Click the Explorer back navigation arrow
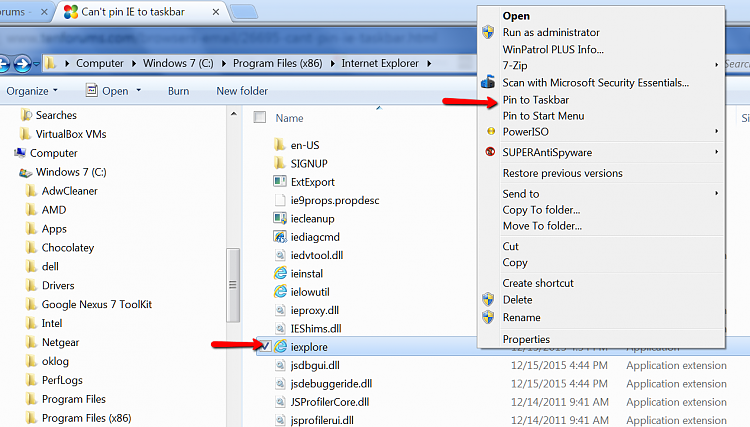 (x=4, y=64)
